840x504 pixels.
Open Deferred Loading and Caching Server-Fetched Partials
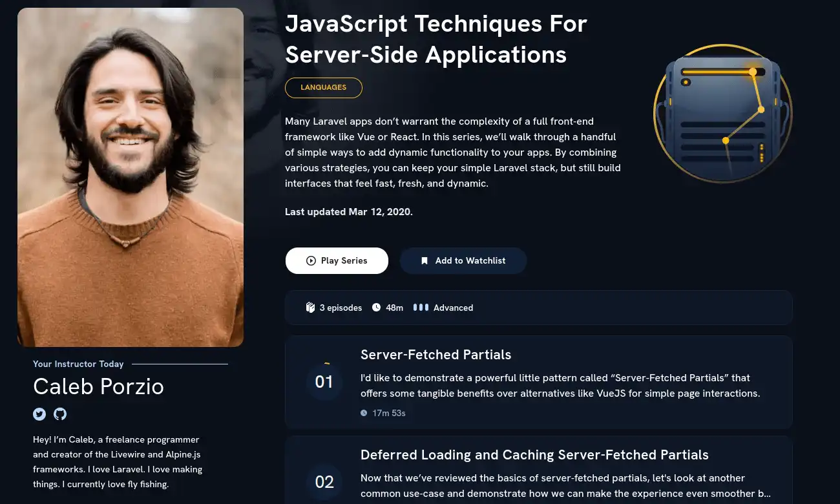pos(534,455)
